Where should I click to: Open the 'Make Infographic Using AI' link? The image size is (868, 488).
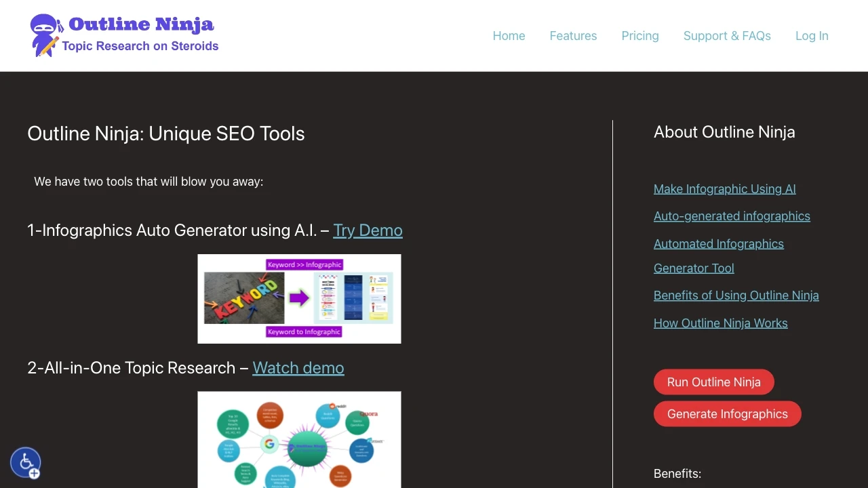coord(724,189)
